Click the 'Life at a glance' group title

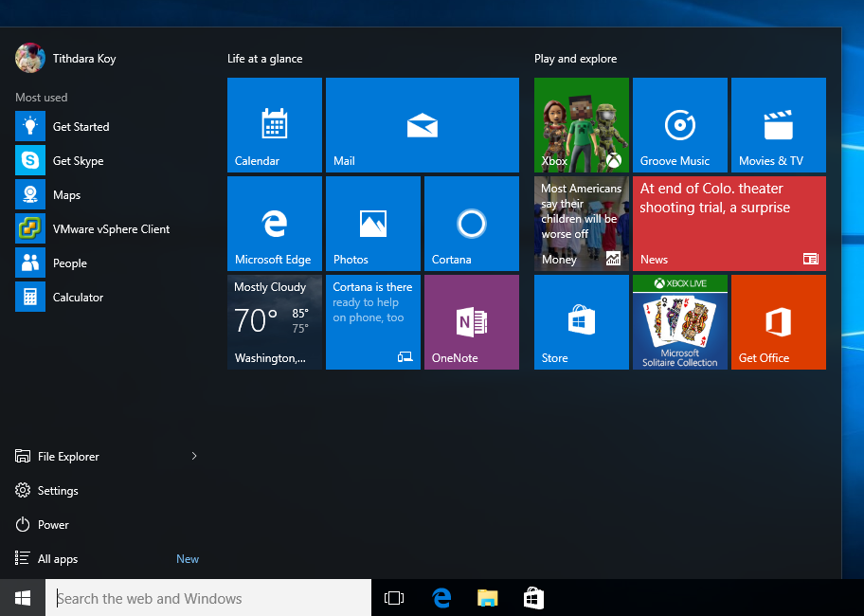pyautogui.click(x=265, y=59)
